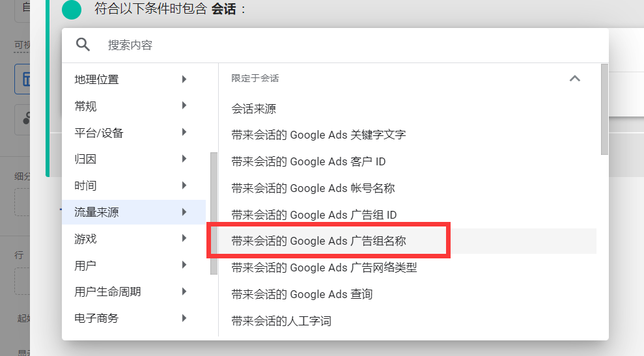Open the 用户 category
Screen dimensions: 644x356
tap(133, 266)
